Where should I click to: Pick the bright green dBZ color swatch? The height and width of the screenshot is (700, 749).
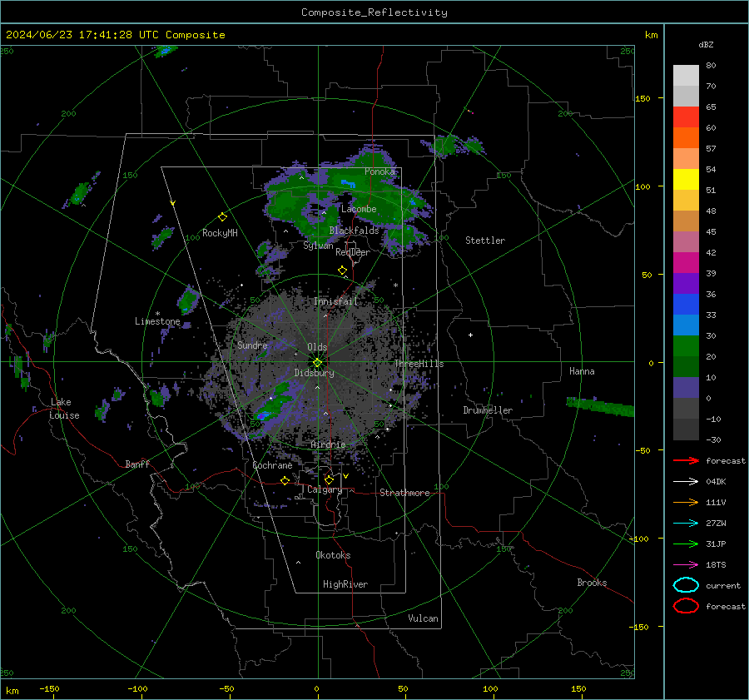tap(686, 345)
